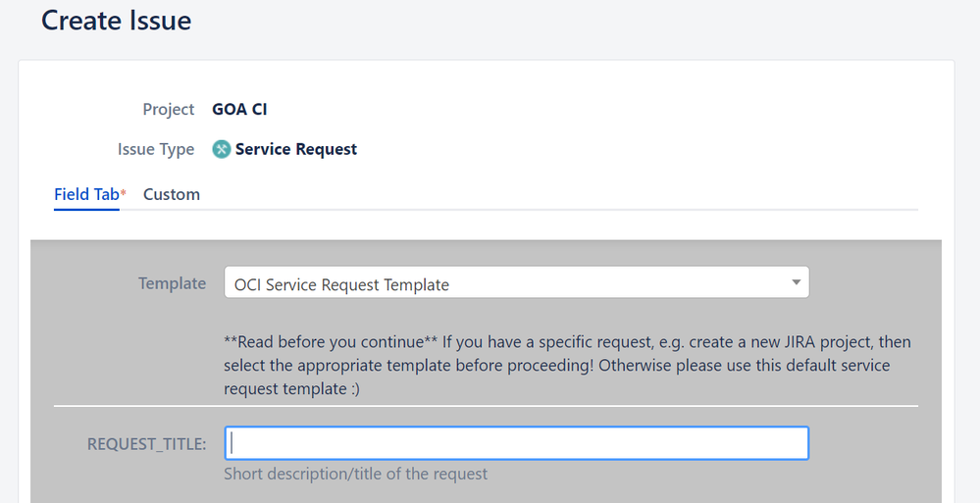Open the Template dropdown arrow

coord(796,282)
